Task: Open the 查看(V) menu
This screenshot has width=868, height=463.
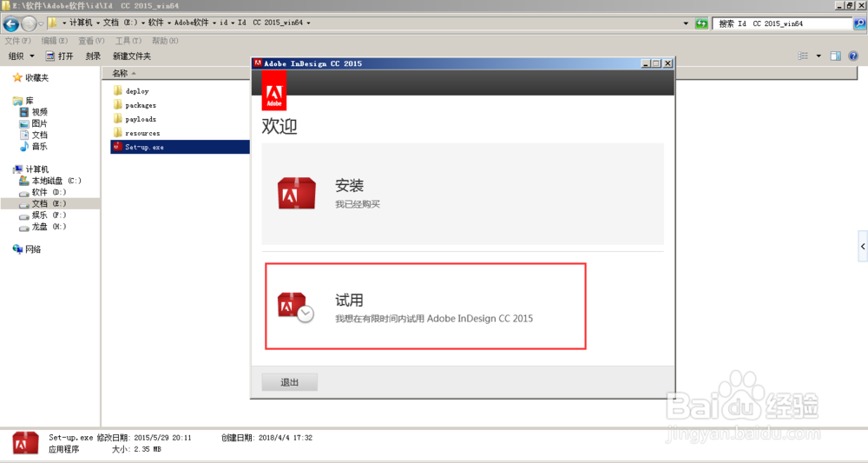Action: 91,41
